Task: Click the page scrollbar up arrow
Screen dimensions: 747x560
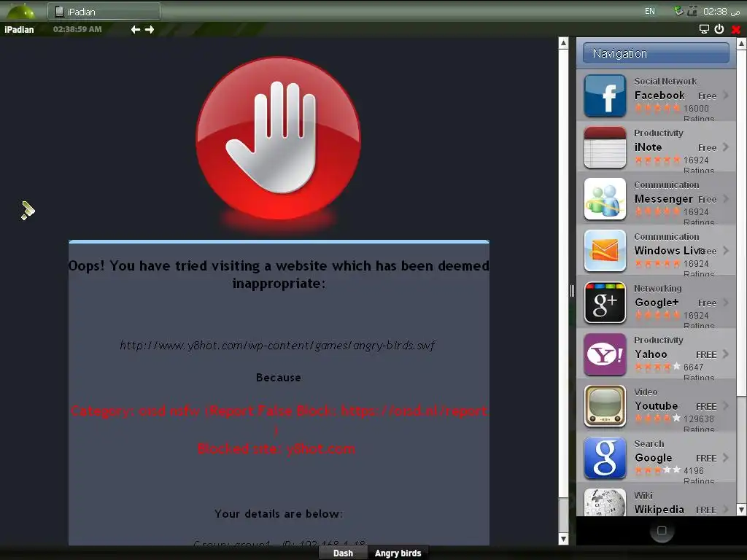Action: coord(564,43)
